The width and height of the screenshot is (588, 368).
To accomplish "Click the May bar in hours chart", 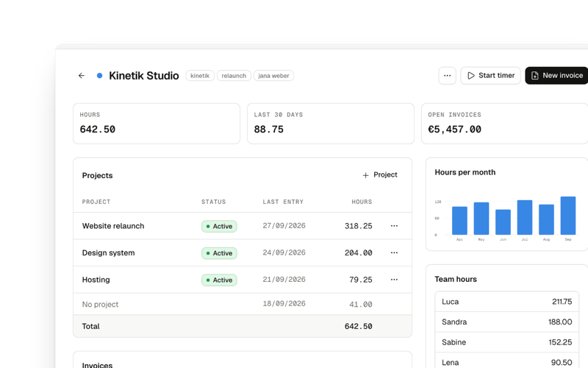I will tap(481, 219).
